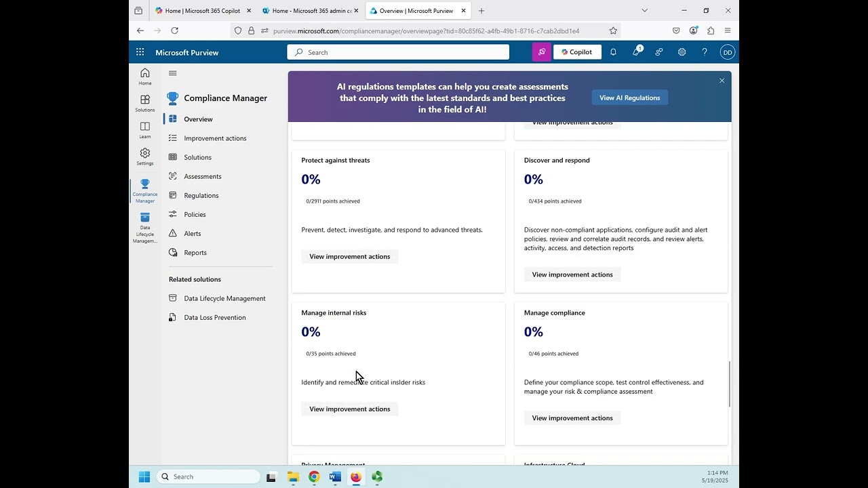Viewport: 868px width, 488px height.
Task: Open list all tabs dropdown
Action: 644,11
